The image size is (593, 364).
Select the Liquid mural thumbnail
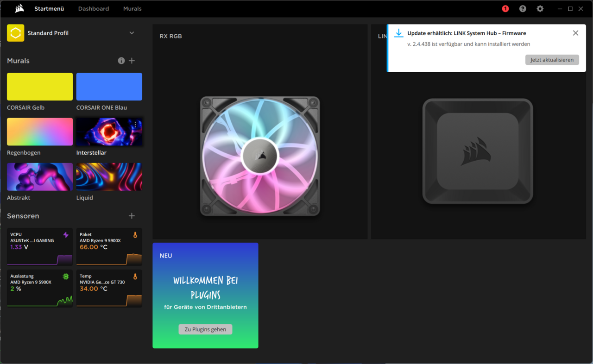tap(109, 177)
